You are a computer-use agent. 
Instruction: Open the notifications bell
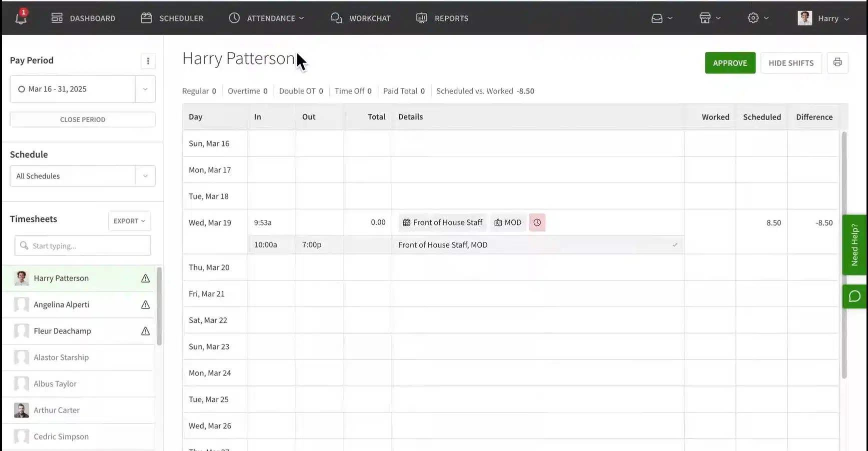(21, 18)
